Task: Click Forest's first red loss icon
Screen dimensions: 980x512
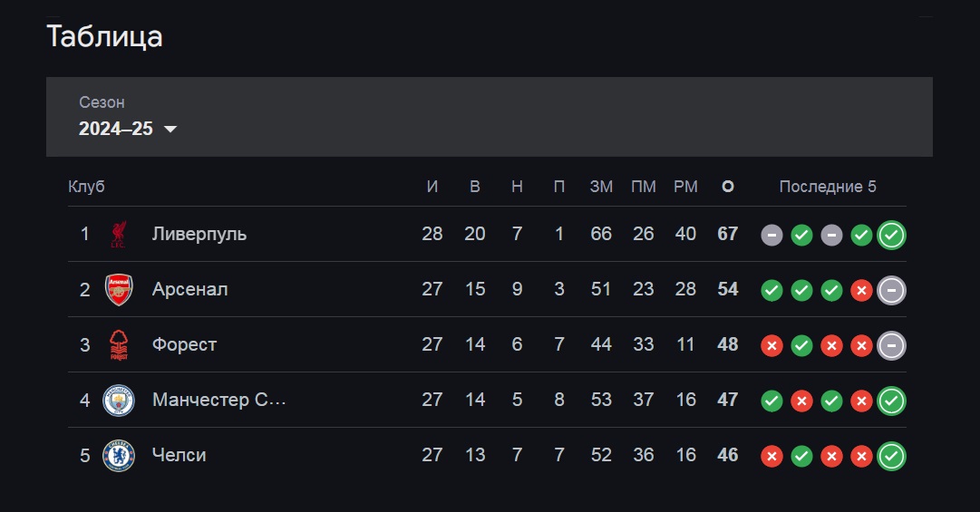Action: [x=771, y=345]
